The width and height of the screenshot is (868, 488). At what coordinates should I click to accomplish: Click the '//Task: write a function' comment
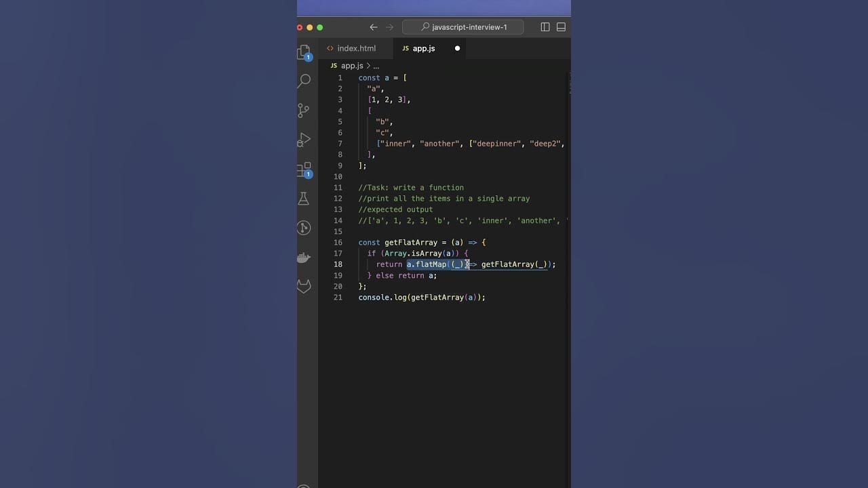pyautogui.click(x=411, y=188)
